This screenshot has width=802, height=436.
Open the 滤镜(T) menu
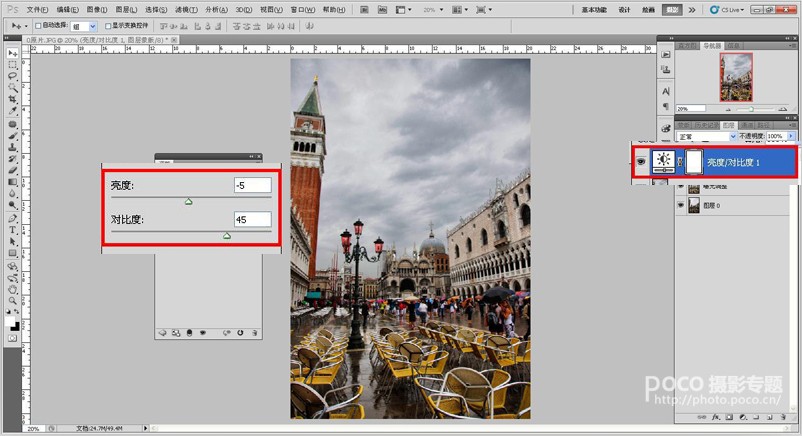tap(186, 10)
